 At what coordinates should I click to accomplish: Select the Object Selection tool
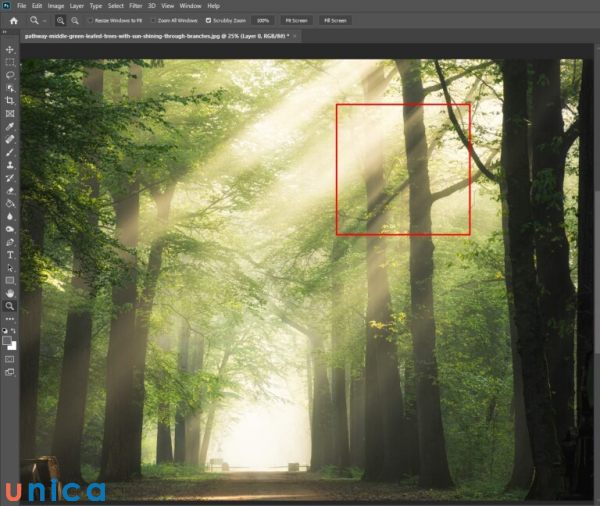point(10,88)
